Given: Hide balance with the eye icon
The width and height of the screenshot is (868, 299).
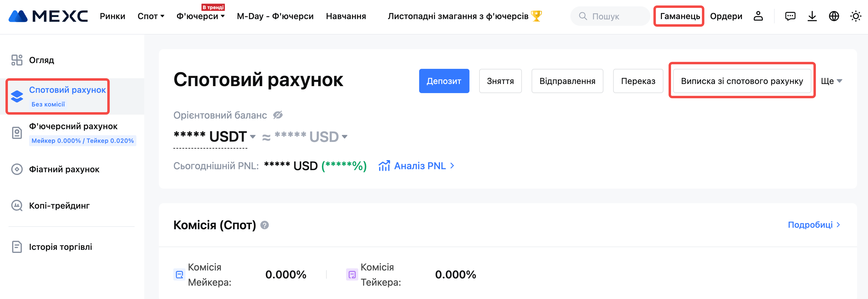Looking at the screenshot, I should click(x=278, y=115).
